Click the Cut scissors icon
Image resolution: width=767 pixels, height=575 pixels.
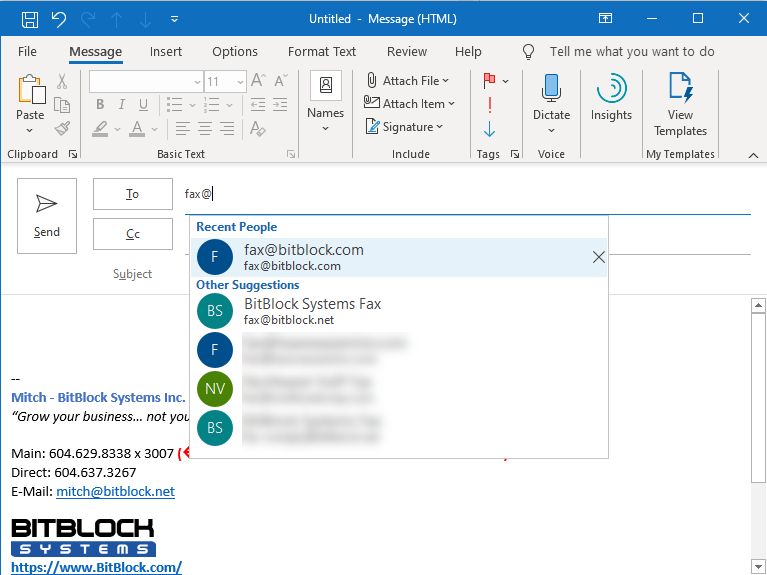coord(62,81)
